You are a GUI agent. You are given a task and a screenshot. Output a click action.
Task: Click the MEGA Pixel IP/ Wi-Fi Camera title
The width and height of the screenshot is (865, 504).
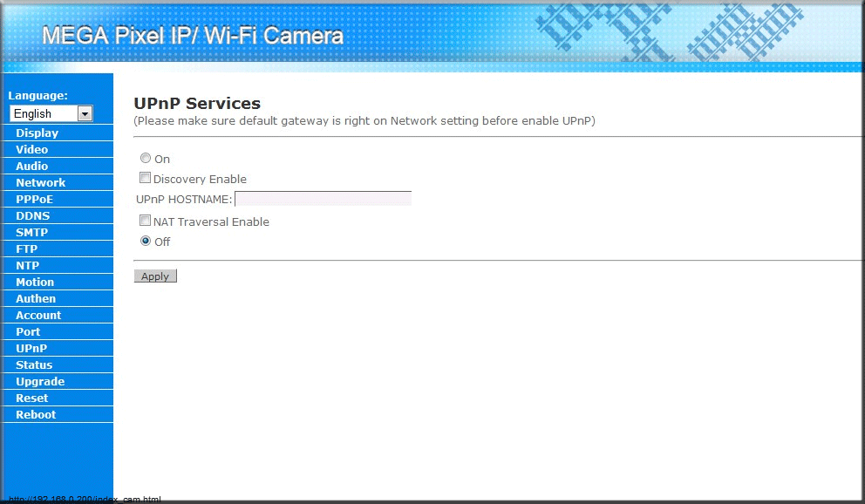(x=193, y=36)
